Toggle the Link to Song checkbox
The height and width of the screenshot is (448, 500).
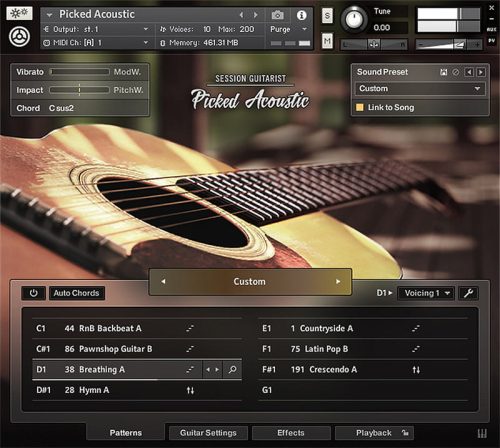tap(360, 107)
